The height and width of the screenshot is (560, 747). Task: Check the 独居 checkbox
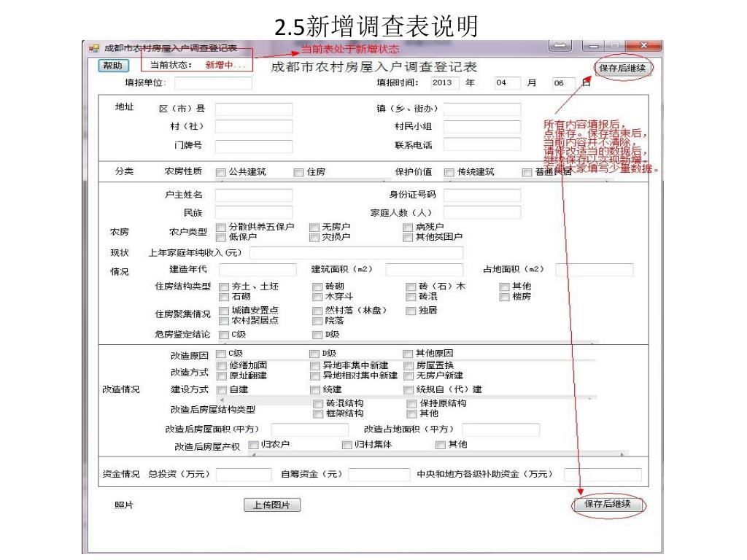[x=411, y=311]
